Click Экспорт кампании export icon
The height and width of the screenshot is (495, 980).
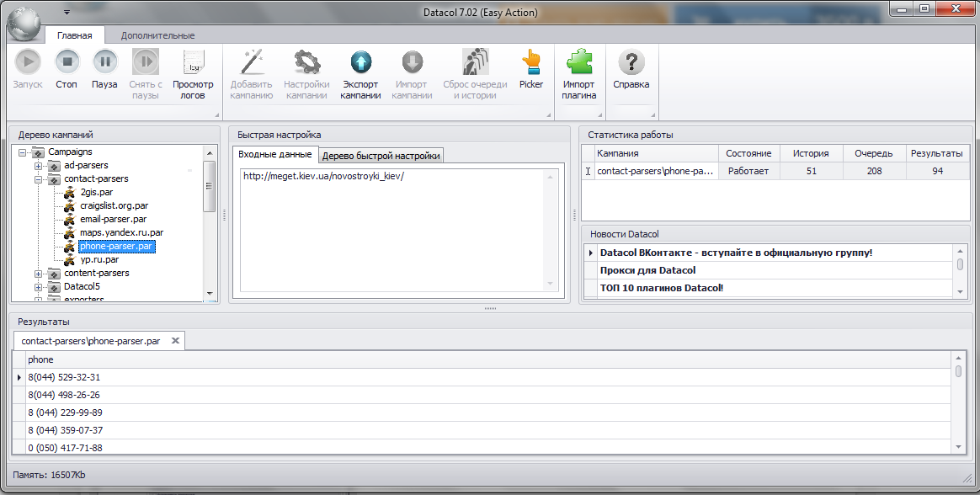[x=360, y=62]
